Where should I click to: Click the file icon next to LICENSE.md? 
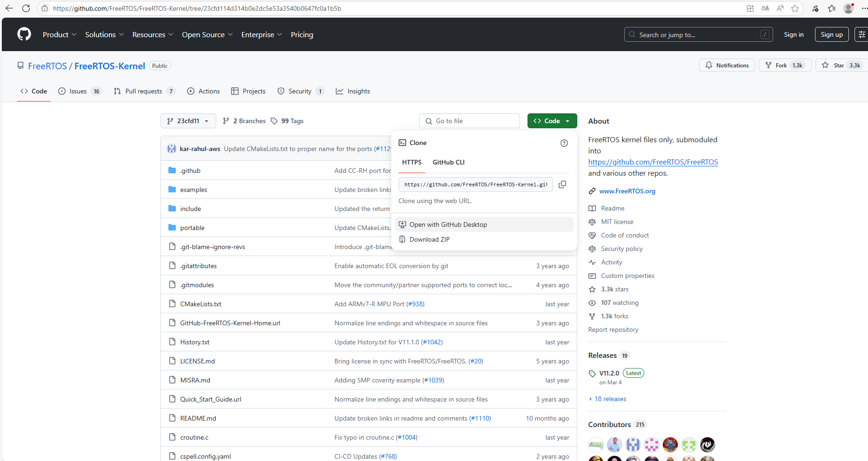(x=172, y=361)
